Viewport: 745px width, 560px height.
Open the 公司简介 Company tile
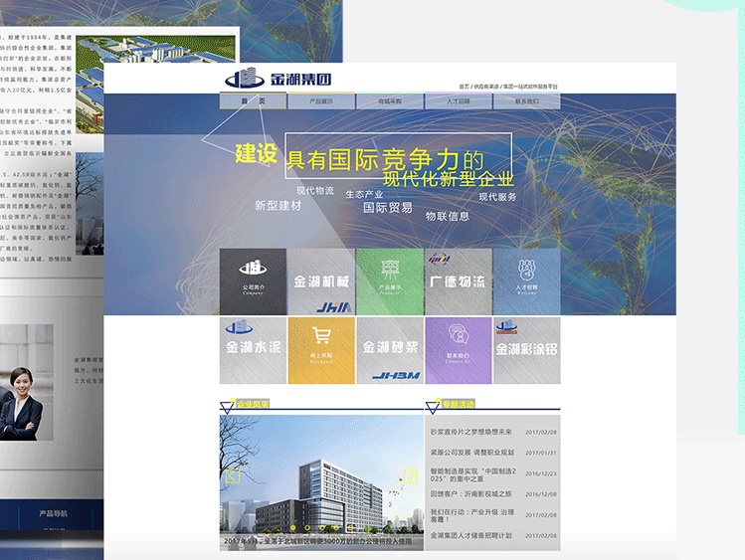253,281
